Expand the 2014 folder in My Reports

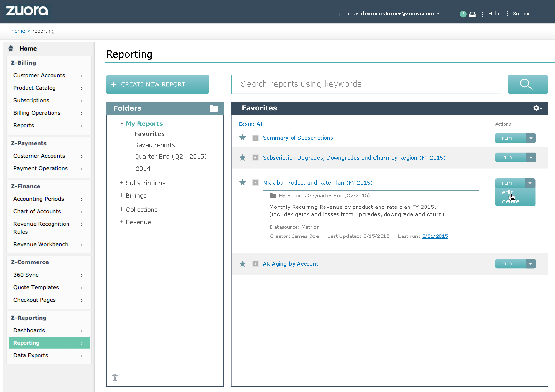pos(131,169)
